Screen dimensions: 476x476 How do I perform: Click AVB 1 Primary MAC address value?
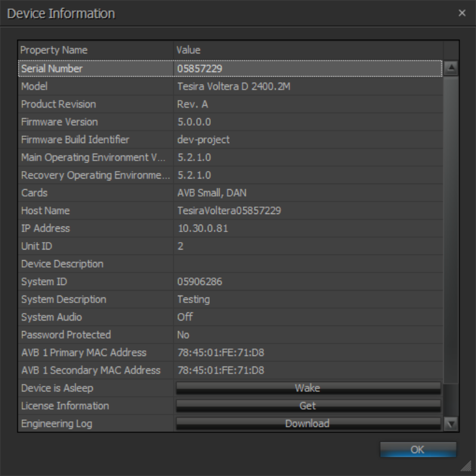click(221, 353)
